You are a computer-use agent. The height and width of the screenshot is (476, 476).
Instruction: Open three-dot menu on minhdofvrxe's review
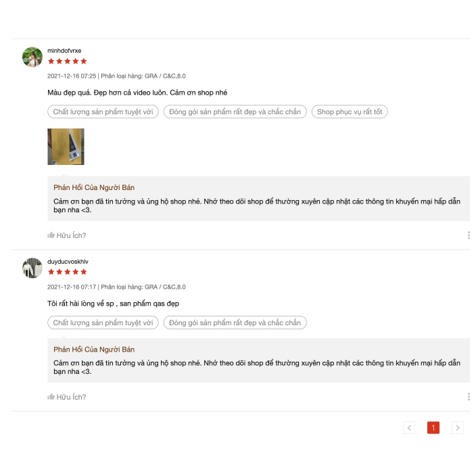469,235
